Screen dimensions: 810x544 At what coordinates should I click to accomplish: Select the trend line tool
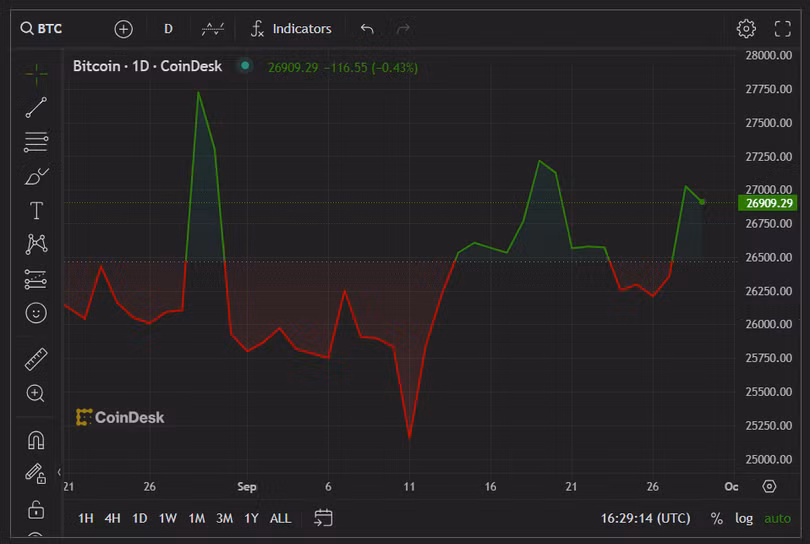point(36,107)
